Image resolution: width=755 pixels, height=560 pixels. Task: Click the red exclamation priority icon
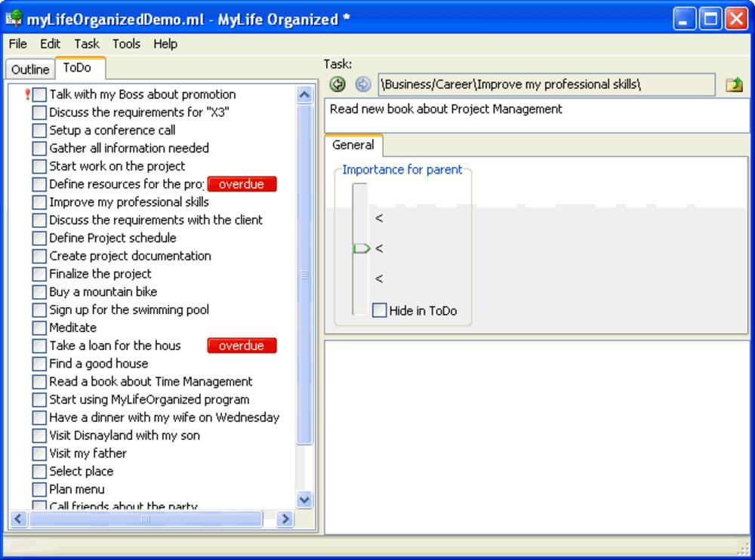[28, 94]
